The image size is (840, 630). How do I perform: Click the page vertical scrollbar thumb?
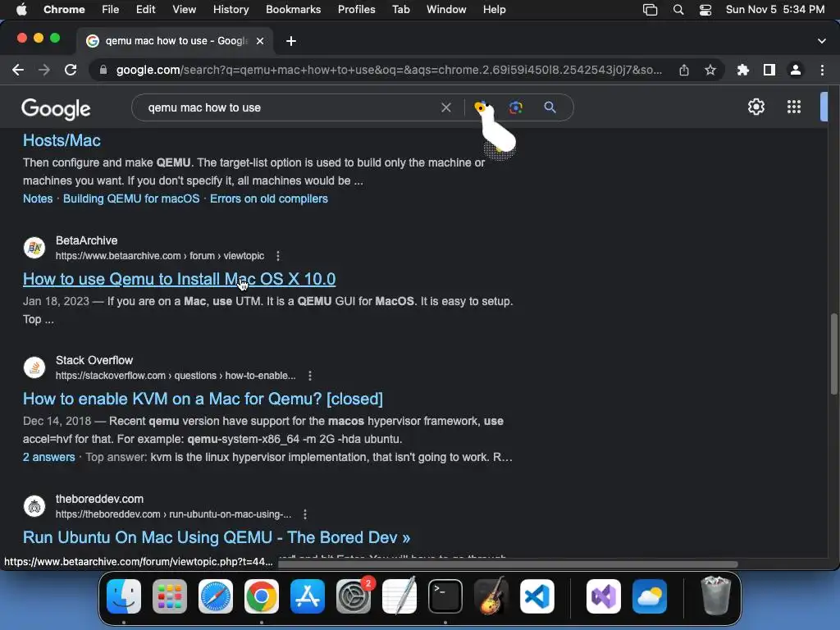(833, 354)
